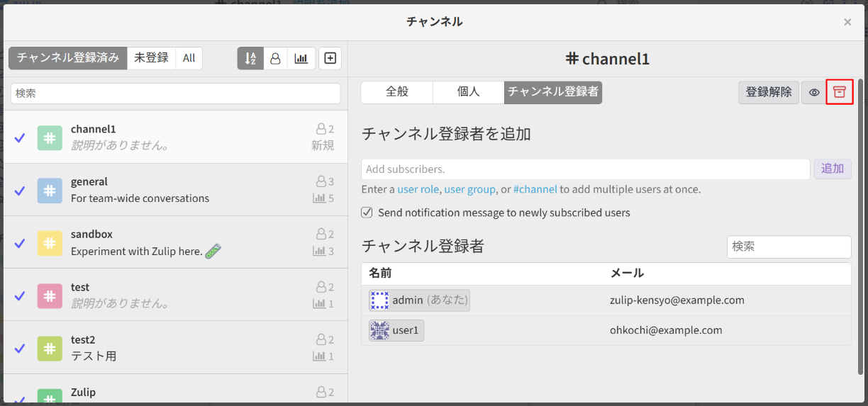Click the 登録解除 button

[769, 92]
